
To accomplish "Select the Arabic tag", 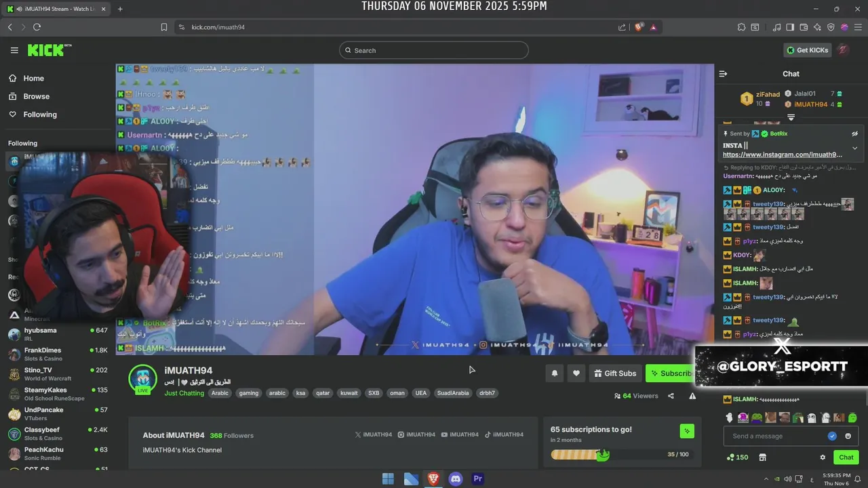I will point(220,393).
